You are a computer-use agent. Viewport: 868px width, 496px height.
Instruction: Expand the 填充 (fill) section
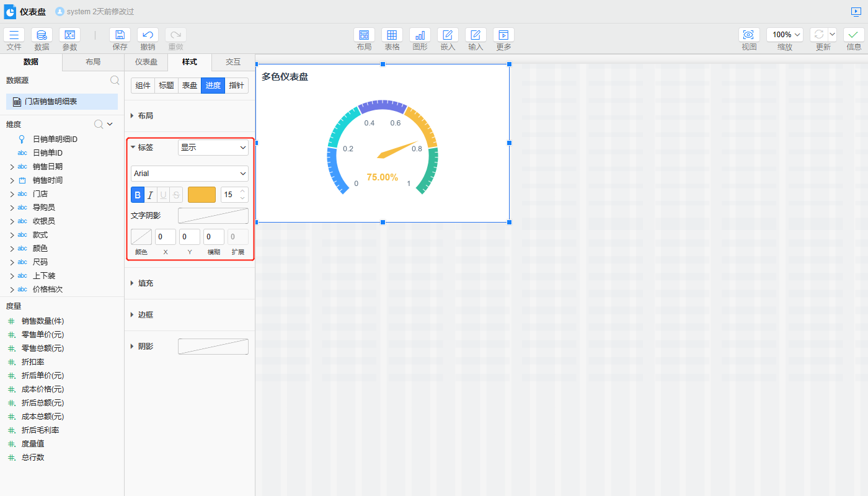pyautogui.click(x=145, y=283)
